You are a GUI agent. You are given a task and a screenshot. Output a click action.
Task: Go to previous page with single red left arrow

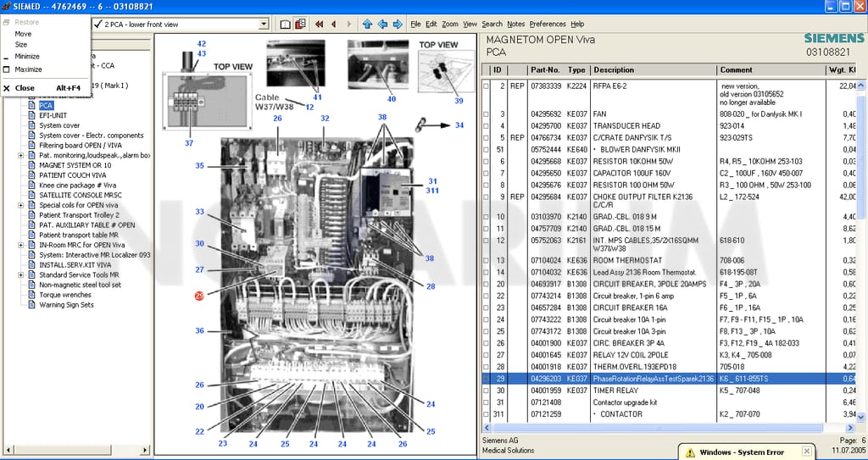pos(334,25)
